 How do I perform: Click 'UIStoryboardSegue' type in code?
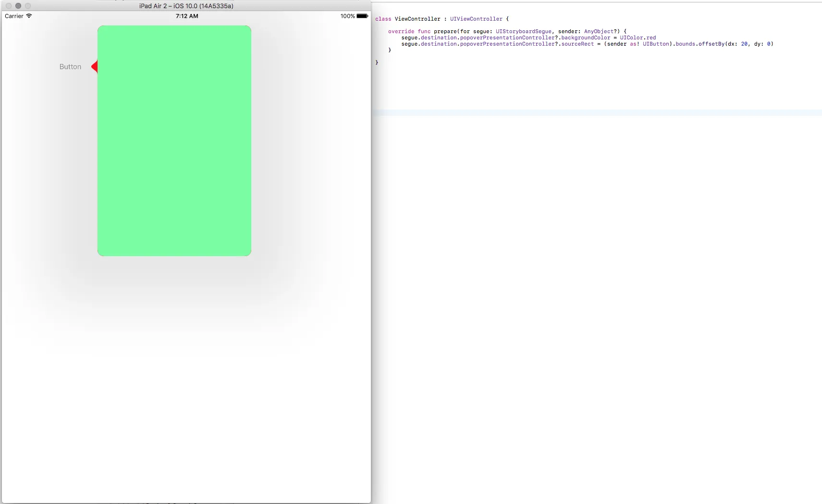(524, 31)
